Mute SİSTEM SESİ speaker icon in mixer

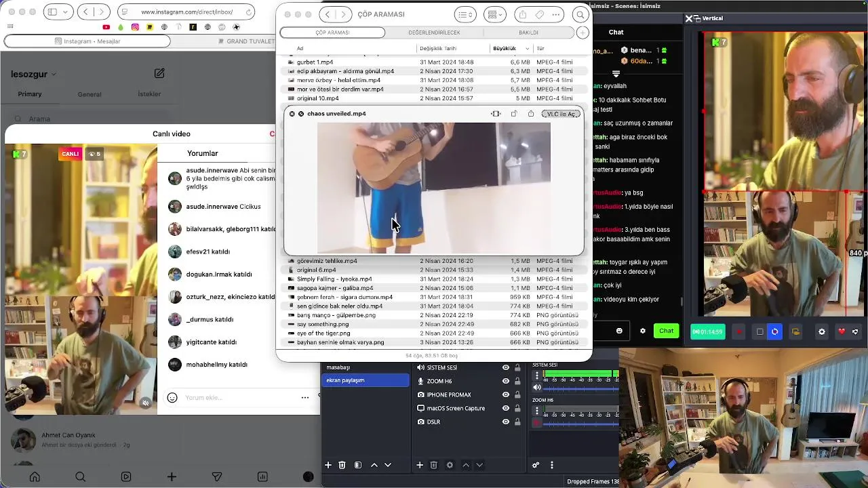[537, 388]
